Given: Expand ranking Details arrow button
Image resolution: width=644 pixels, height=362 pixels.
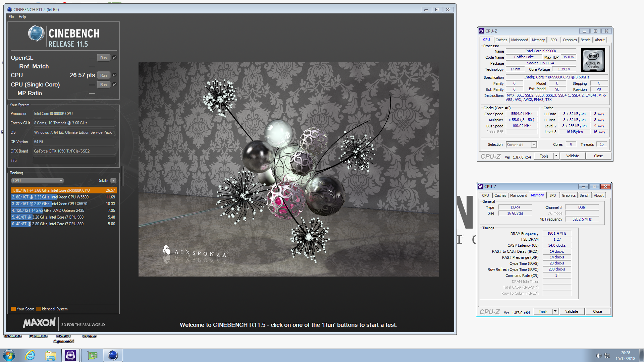Looking at the screenshot, I should tap(113, 181).
